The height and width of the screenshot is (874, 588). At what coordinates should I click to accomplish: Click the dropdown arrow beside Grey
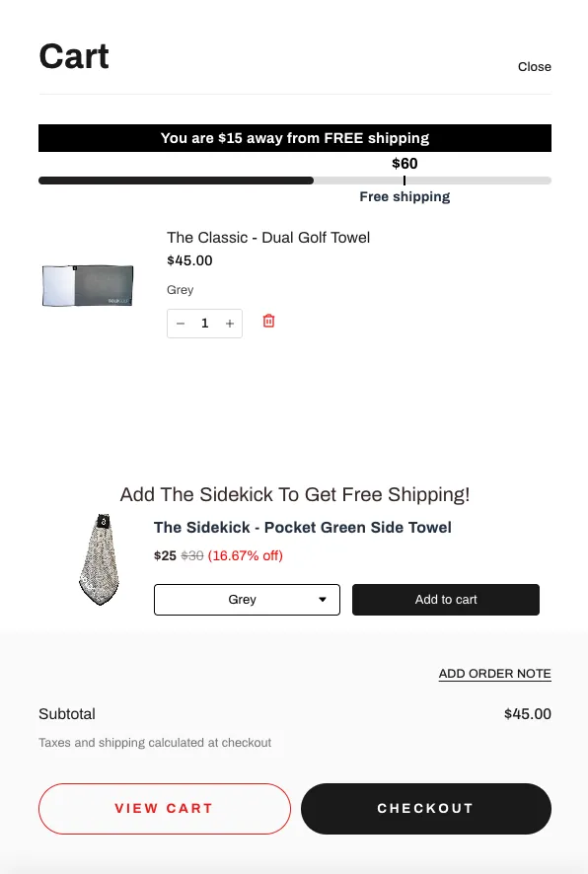(323, 600)
